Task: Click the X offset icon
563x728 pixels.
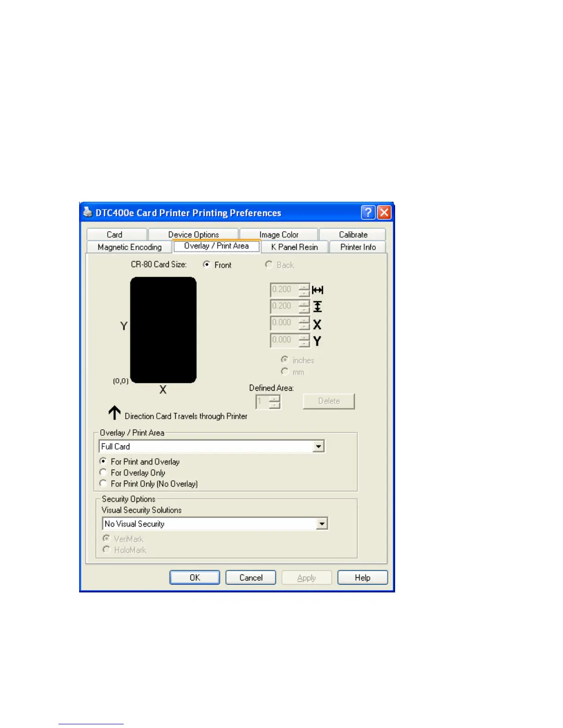Action: pos(317,324)
